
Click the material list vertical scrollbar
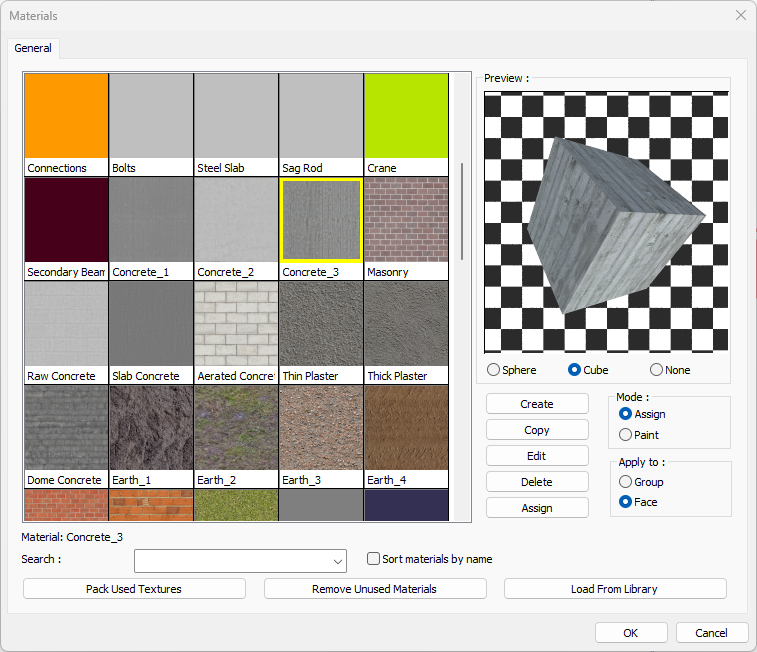point(461,210)
